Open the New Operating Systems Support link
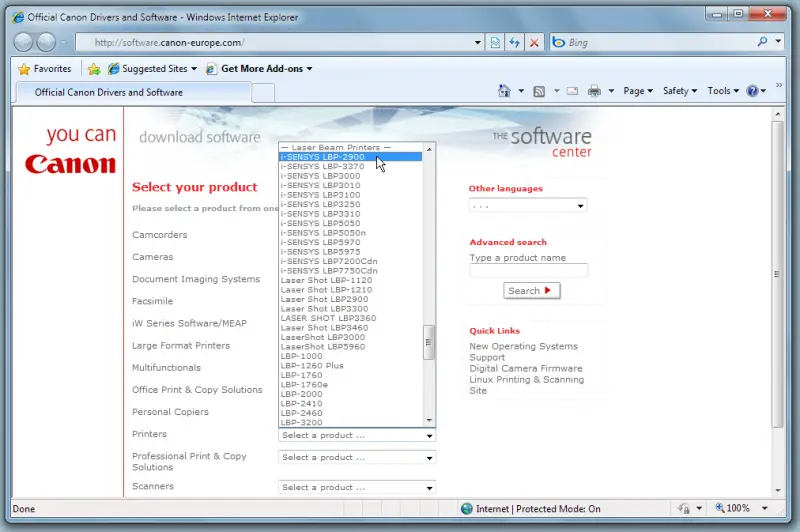The image size is (800, 532). coord(523,352)
